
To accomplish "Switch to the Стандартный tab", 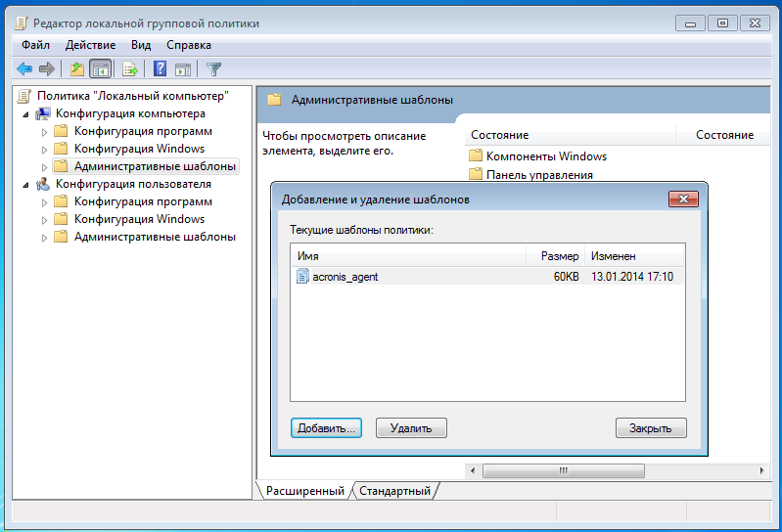I will (394, 490).
